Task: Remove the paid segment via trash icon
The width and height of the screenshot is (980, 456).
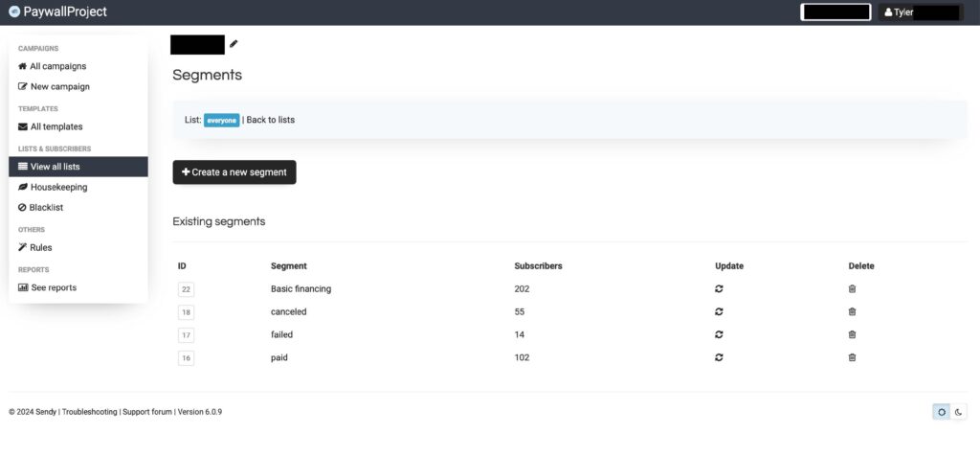Action: [x=852, y=357]
